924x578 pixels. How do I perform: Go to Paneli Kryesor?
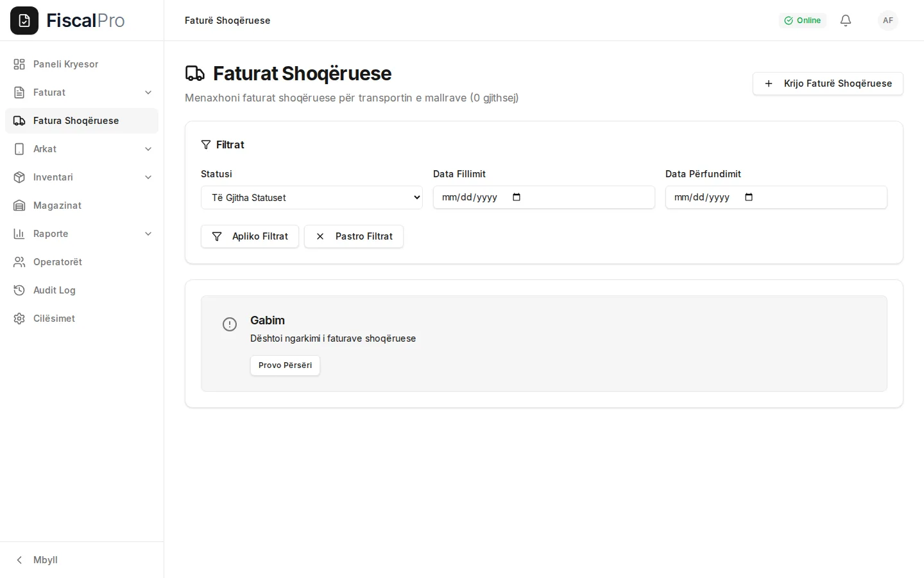[x=81, y=64]
